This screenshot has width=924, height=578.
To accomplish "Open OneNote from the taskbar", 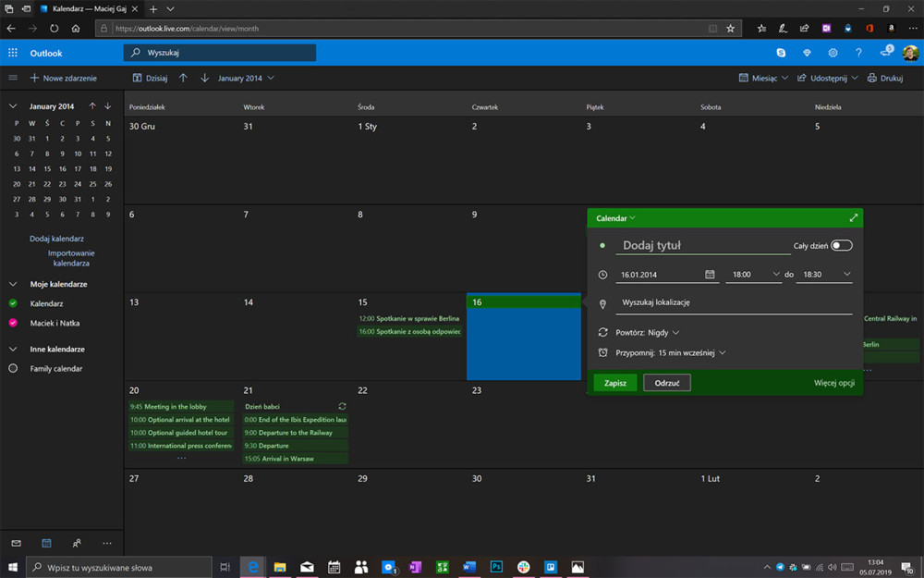I will (x=415, y=567).
